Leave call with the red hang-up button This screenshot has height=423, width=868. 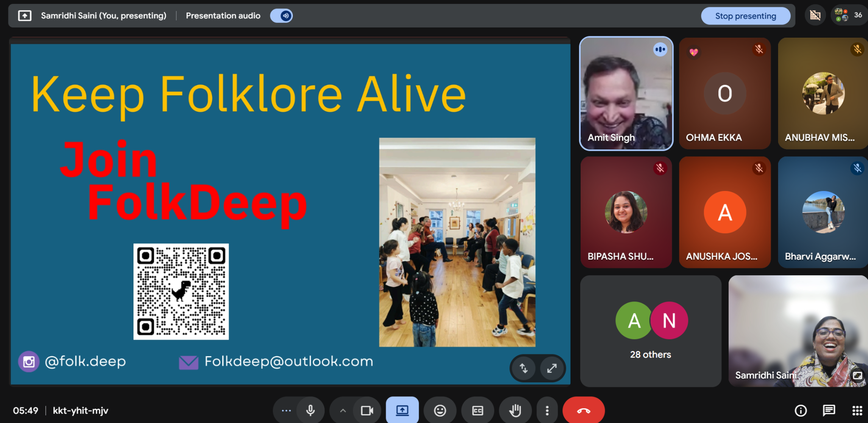coord(584,410)
